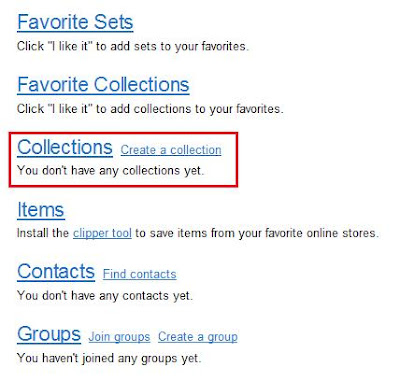Open the Groups heading link
Screen dimensions: 400x381
49,334
